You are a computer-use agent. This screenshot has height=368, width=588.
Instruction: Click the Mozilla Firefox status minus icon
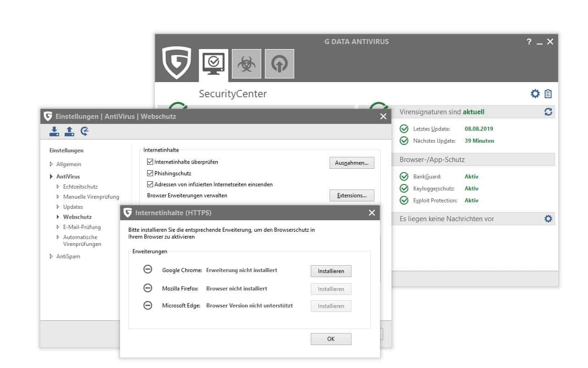point(148,288)
